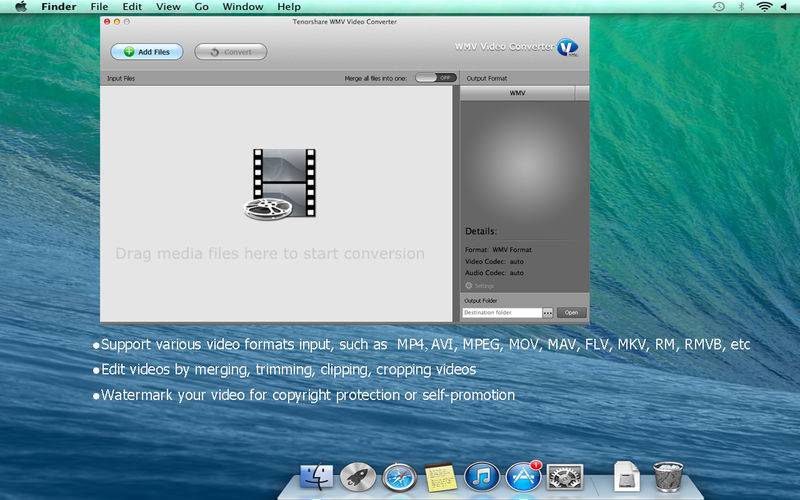
Task: Minimize the converter window with yellow button
Action: point(117,21)
